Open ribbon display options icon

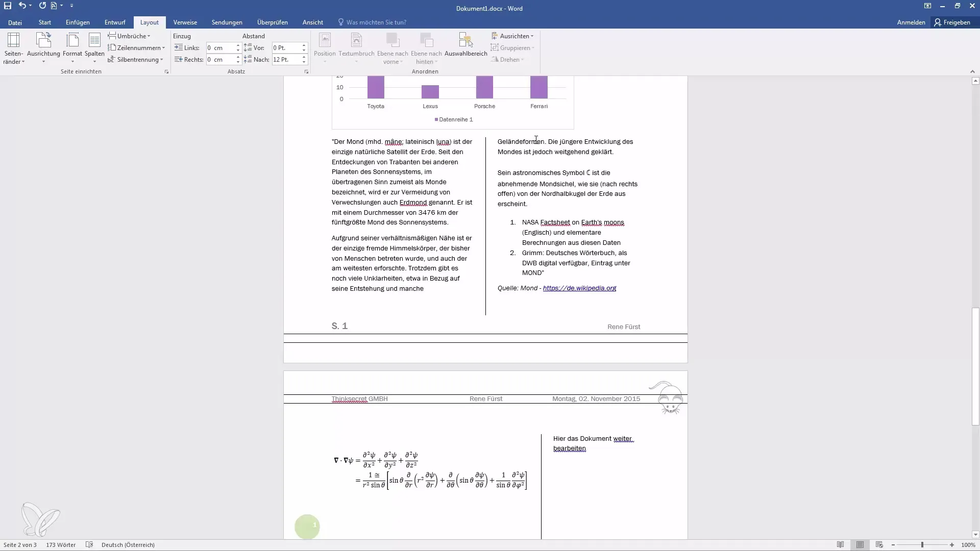pyautogui.click(x=927, y=6)
